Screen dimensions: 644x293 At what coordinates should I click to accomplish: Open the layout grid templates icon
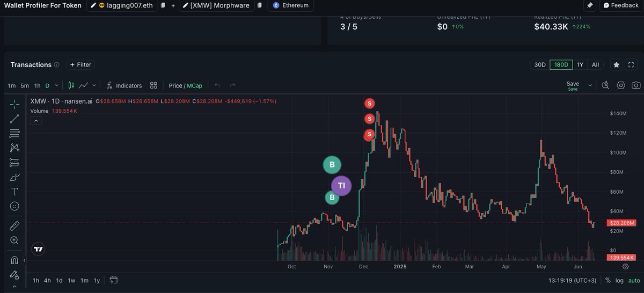click(x=153, y=85)
